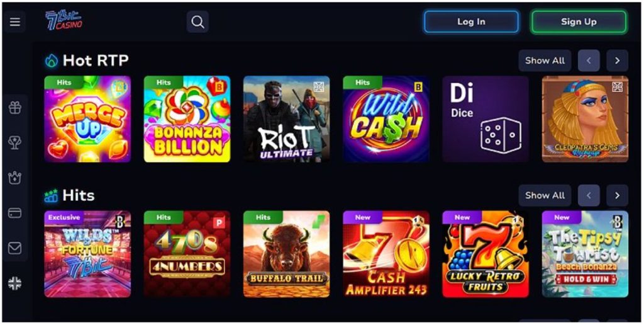The image size is (644, 325).
Task: Click the Sign Up button
Action: 579,22
